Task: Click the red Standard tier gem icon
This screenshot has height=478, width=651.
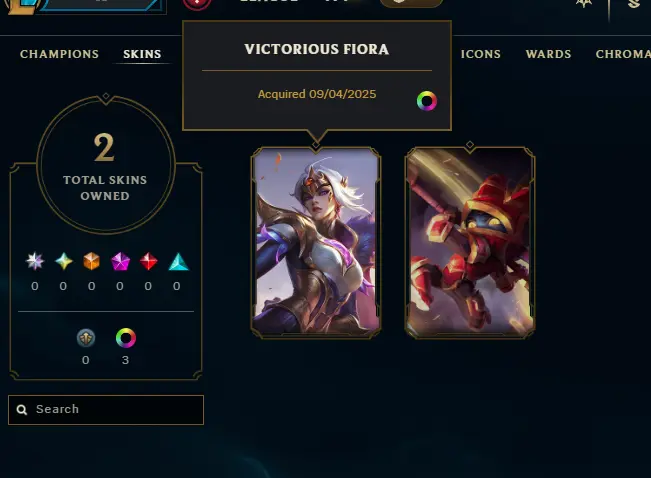Action: tap(148, 261)
